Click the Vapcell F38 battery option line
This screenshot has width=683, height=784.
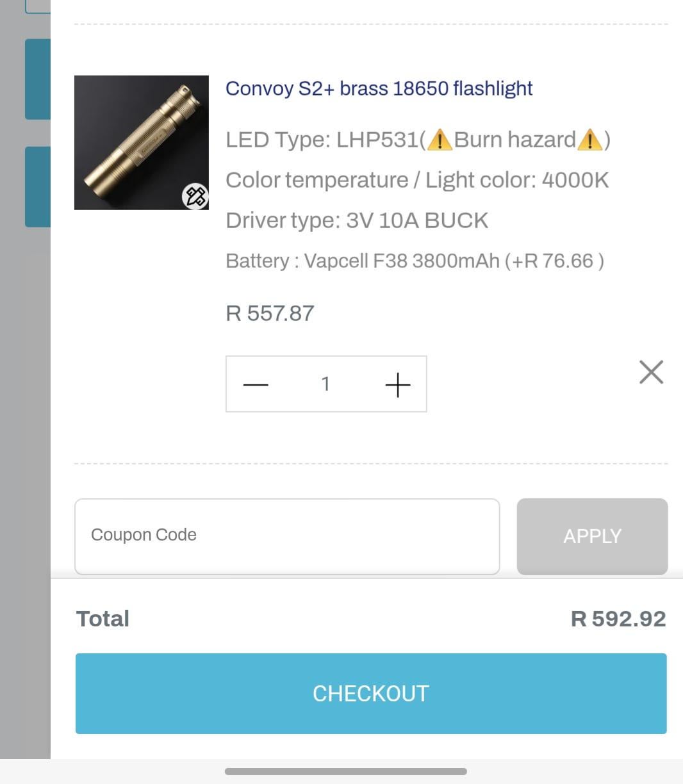pyautogui.click(x=415, y=261)
